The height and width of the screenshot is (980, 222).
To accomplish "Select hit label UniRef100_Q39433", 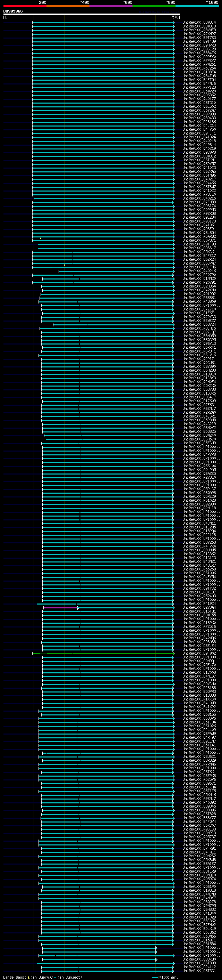I will pos(199,118).
